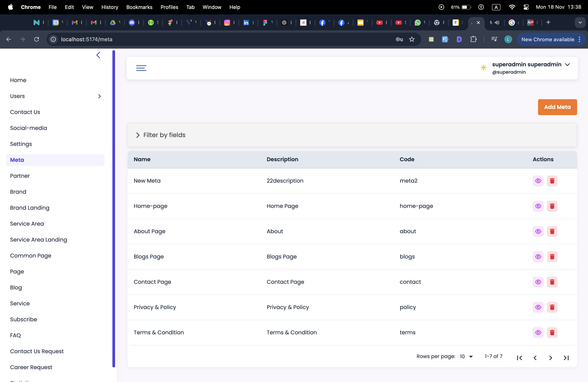Delete the About Page meta entry

point(552,231)
